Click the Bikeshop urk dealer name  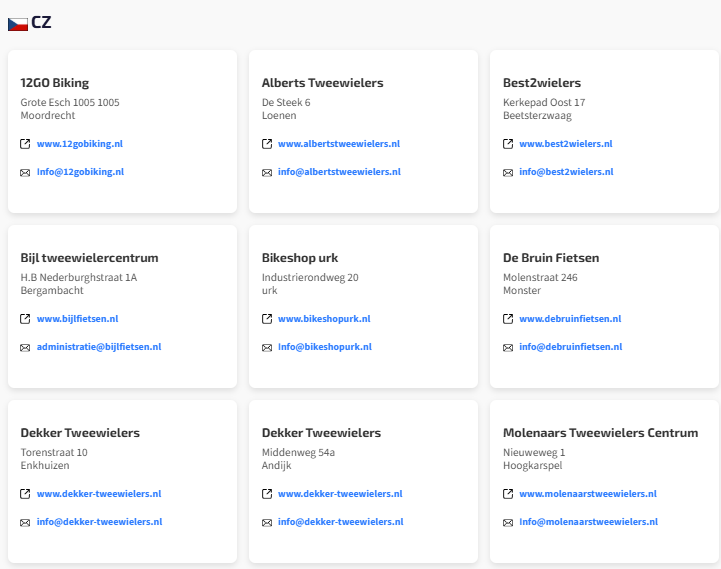300,258
